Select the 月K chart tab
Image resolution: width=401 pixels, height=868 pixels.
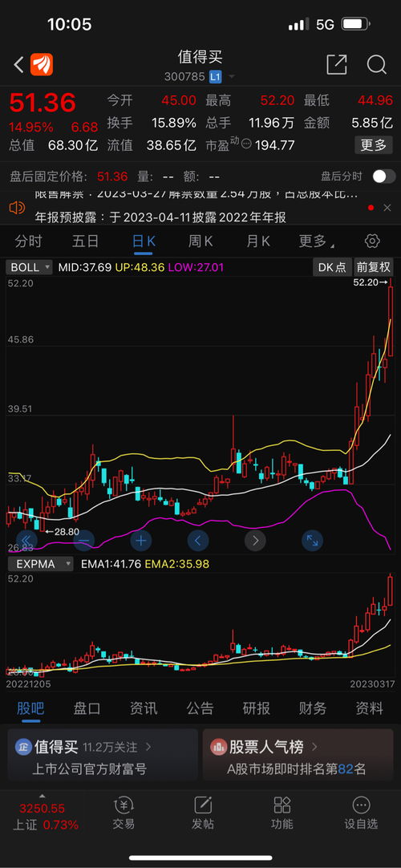257,241
